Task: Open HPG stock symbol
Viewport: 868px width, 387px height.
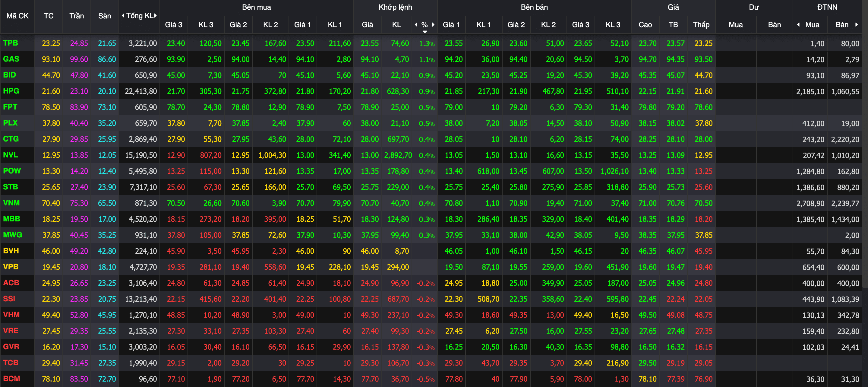Action: [11, 91]
